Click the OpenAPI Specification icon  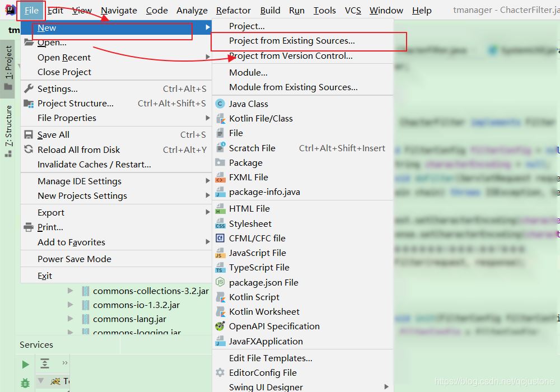click(220, 326)
